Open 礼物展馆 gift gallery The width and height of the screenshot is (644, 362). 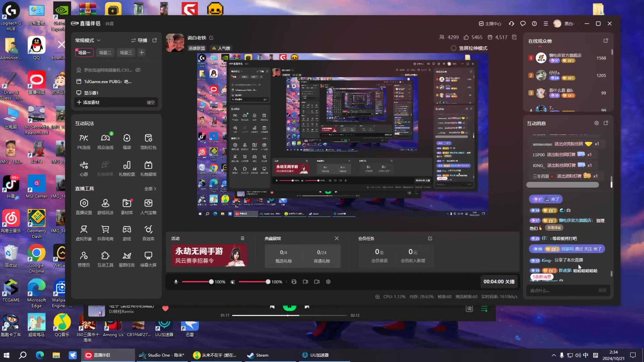pos(148,169)
